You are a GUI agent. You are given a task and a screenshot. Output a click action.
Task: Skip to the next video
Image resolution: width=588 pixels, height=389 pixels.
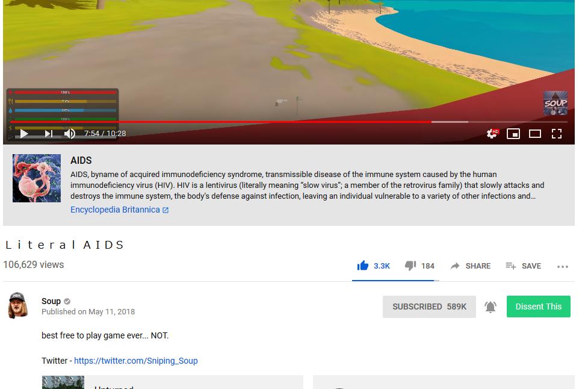click(x=49, y=134)
